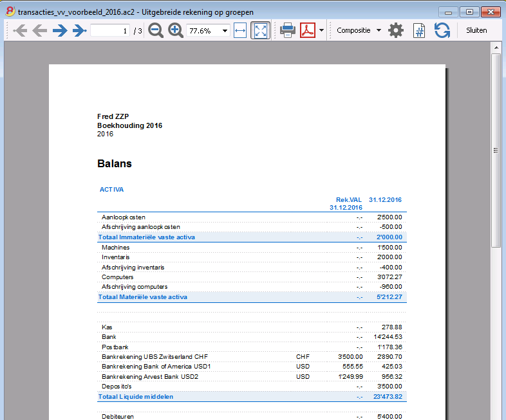This screenshot has height=420, width=506.
Task: Select the Inventaris row
Action: click(252, 257)
